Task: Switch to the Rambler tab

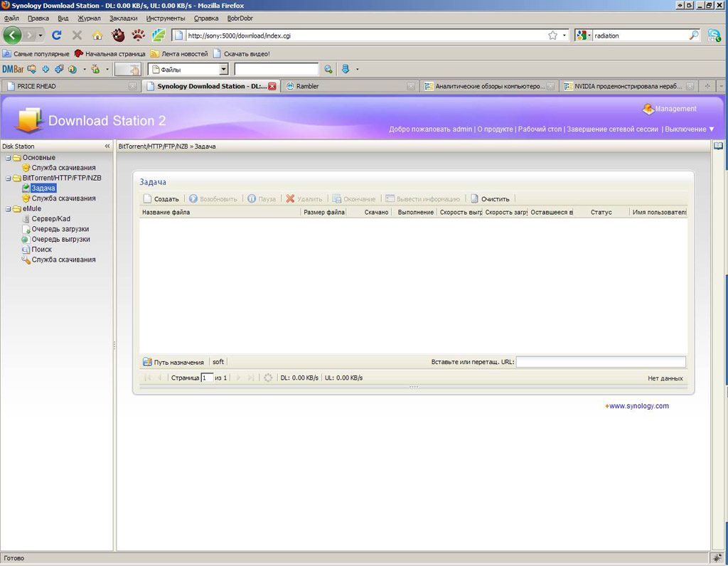Action: point(307,86)
